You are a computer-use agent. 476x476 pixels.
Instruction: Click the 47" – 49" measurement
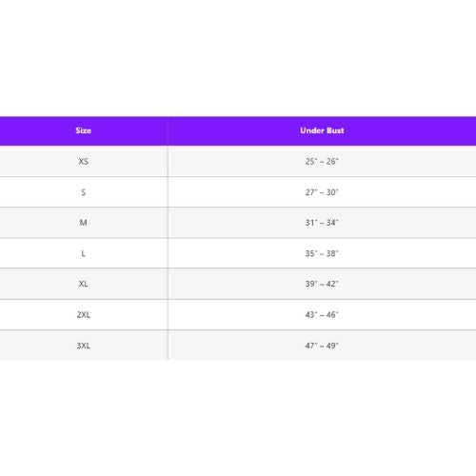point(322,346)
